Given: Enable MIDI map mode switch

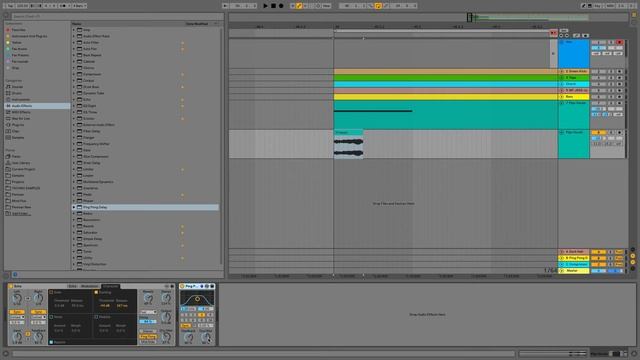Looking at the screenshot, I should (610, 6).
